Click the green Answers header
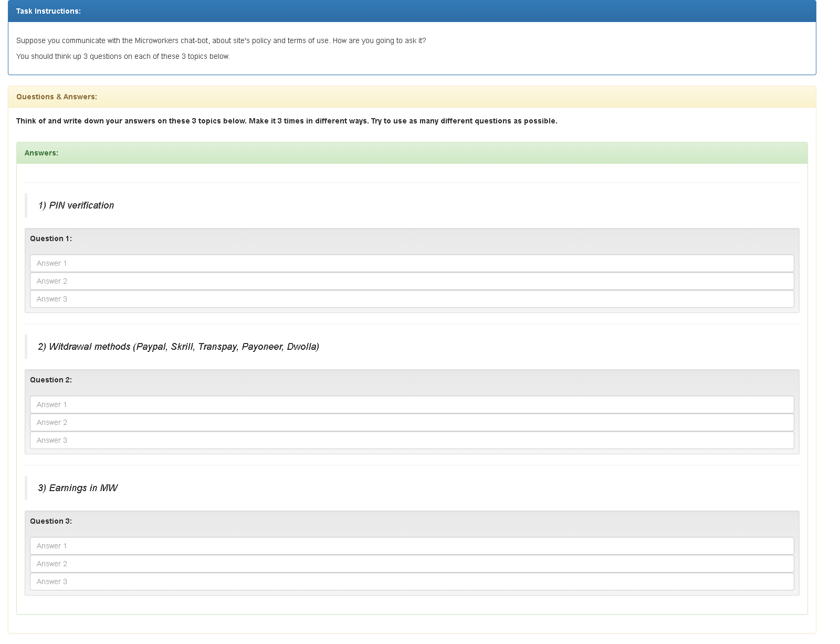The width and height of the screenshot is (840, 644). click(412, 153)
